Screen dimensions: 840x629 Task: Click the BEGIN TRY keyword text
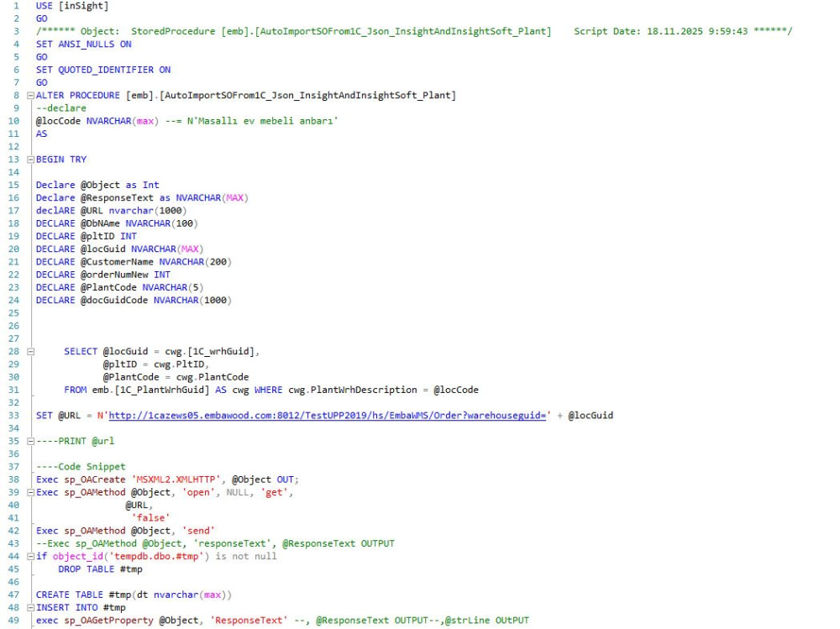point(61,160)
